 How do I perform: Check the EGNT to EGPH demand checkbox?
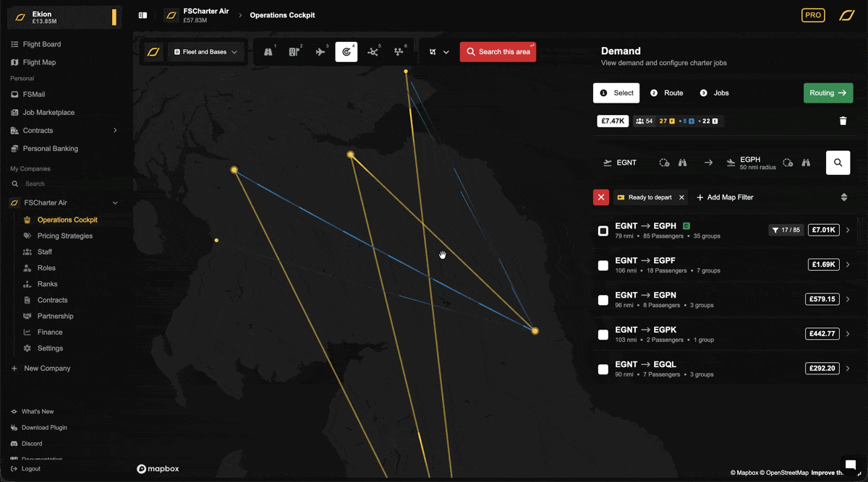click(x=603, y=231)
